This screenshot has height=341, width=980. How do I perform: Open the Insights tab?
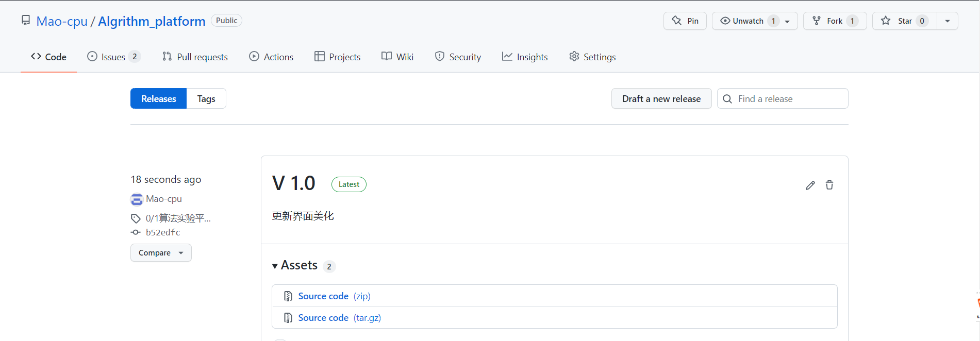point(525,57)
